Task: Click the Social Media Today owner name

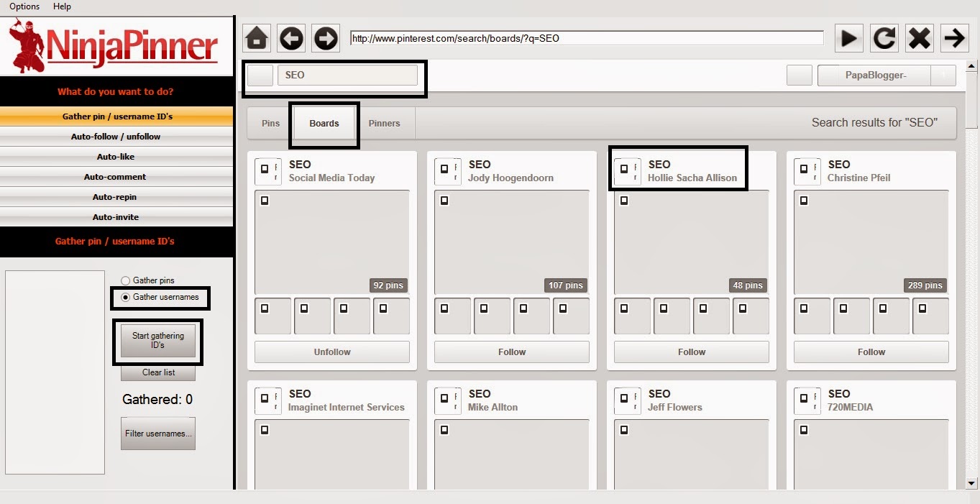Action: (331, 178)
